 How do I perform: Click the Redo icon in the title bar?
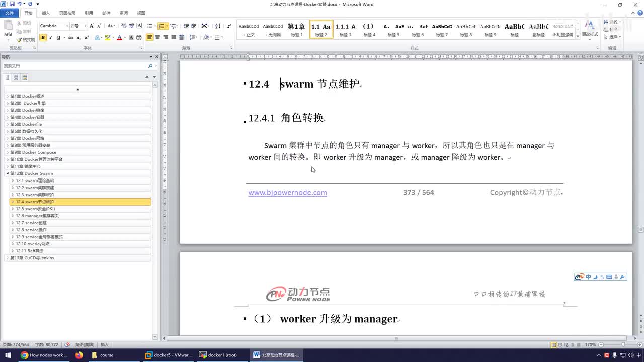(x=30, y=4)
